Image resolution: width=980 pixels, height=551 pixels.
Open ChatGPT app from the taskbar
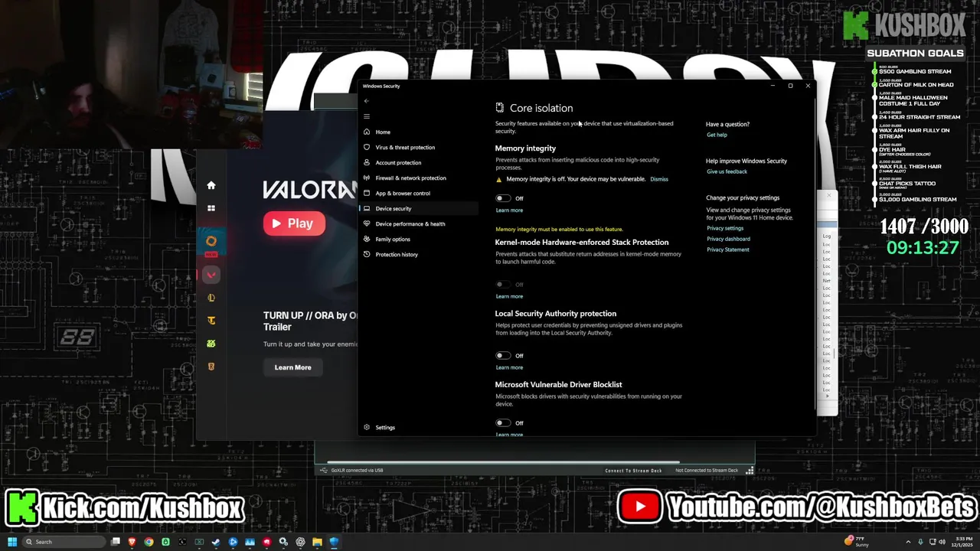[300, 542]
